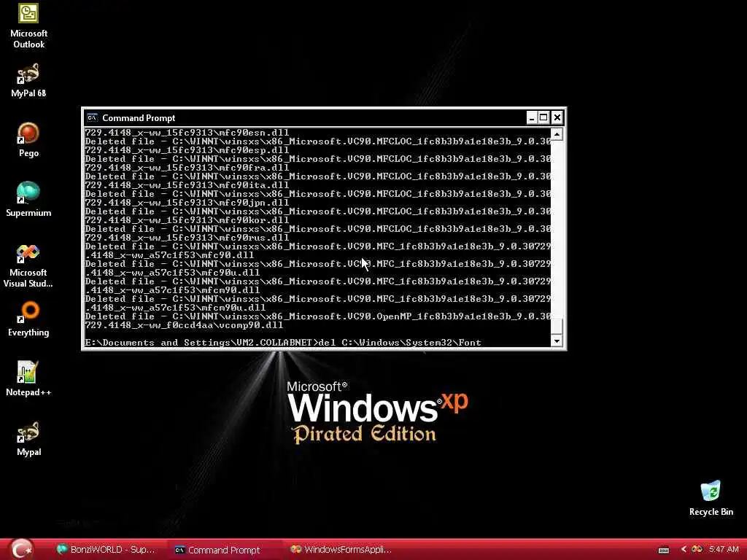Select the Microsoft Visual Studio shortcut
This screenshot has height=560, width=747.
point(28,265)
